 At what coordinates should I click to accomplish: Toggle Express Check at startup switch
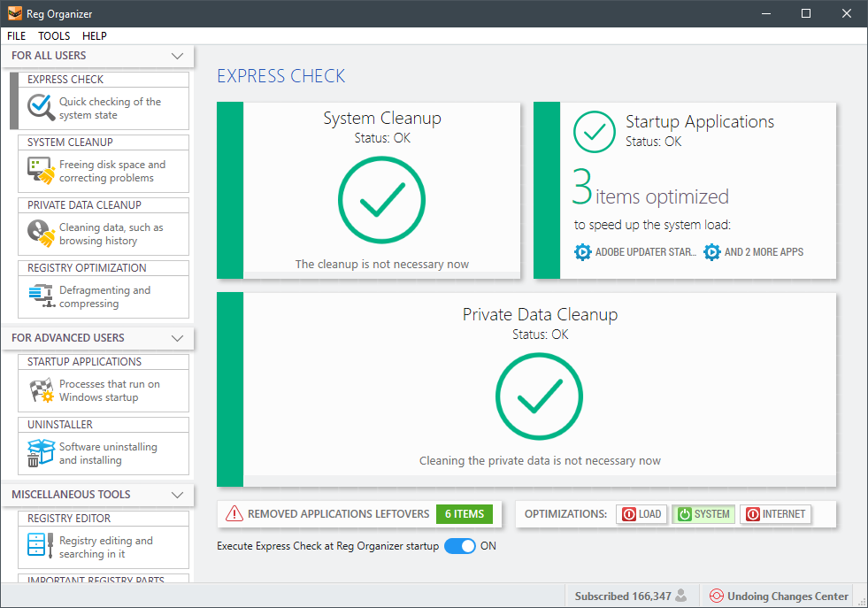point(460,546)
